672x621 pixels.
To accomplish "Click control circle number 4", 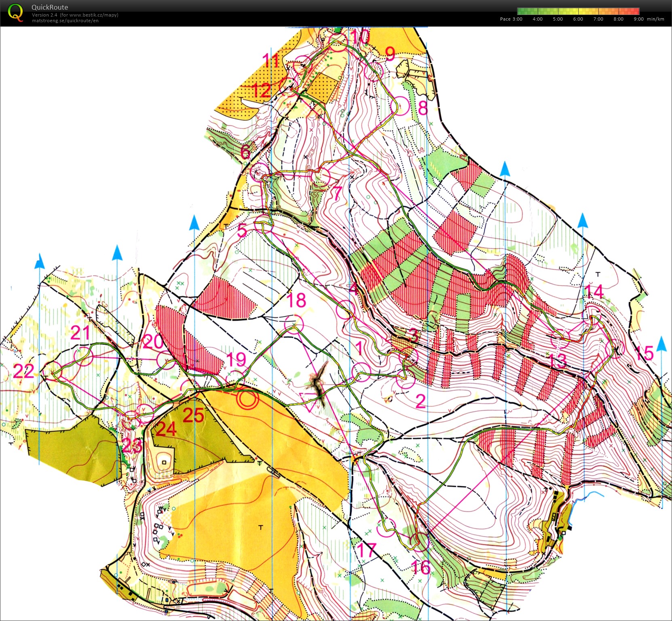I will pos(346,310).
